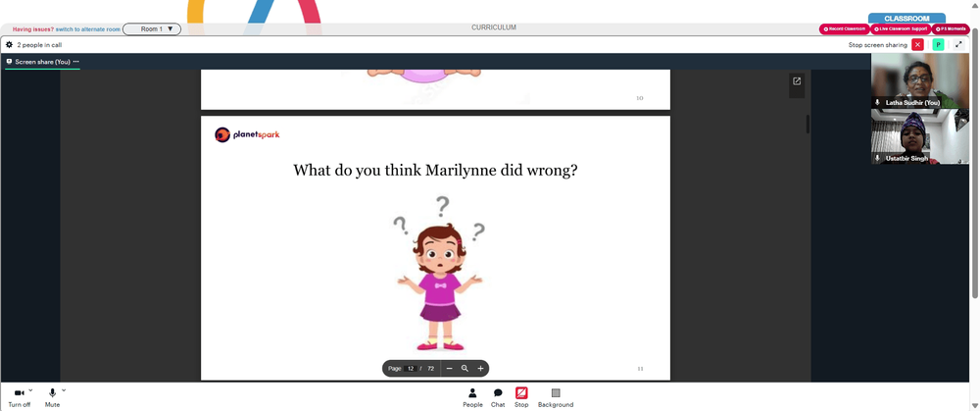Click PS Moments button

951,28
